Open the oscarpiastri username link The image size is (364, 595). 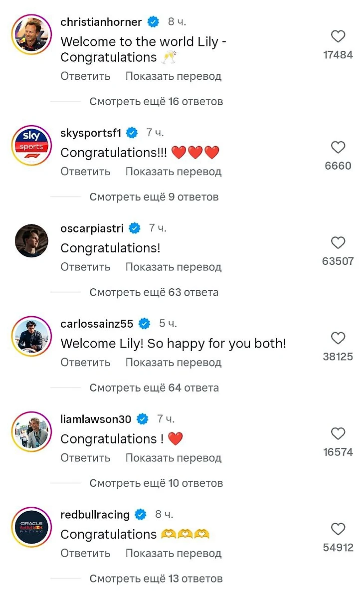tap(92, 228)
